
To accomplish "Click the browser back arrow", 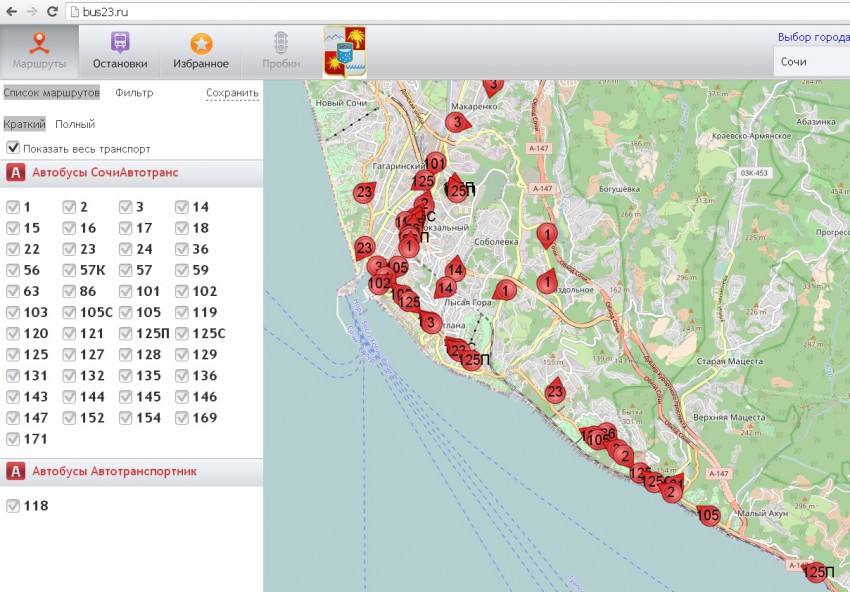I will (x=11, y=11).
